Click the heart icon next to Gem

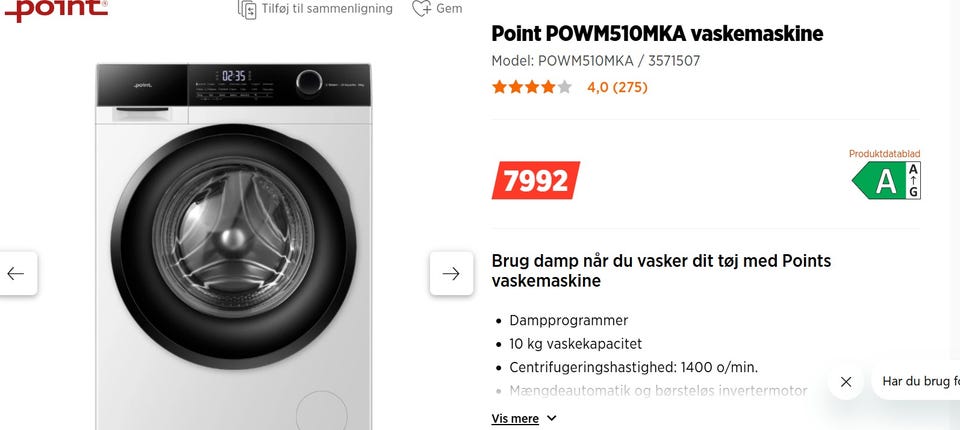pos(421,9)
